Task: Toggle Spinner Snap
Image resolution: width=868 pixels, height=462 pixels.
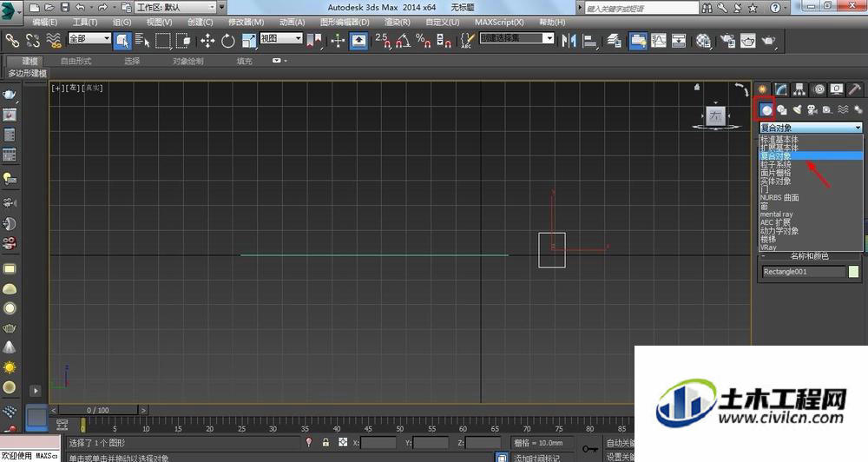Action: pyautogui.click(x=444, y=41)
